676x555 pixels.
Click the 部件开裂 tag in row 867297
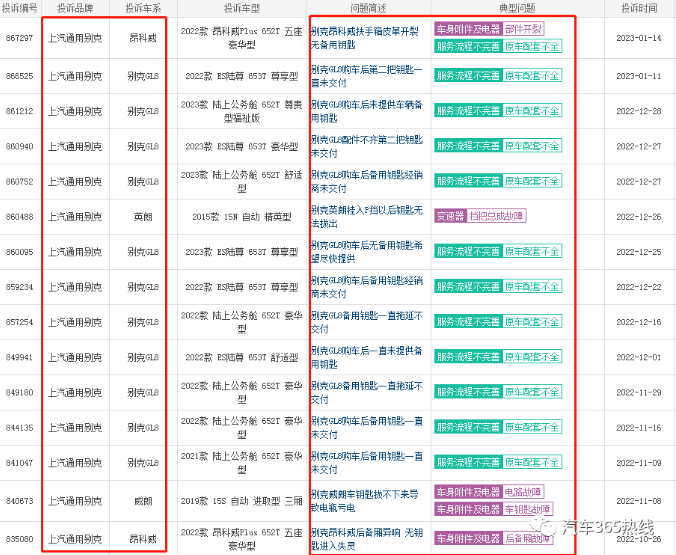(523, 29)
